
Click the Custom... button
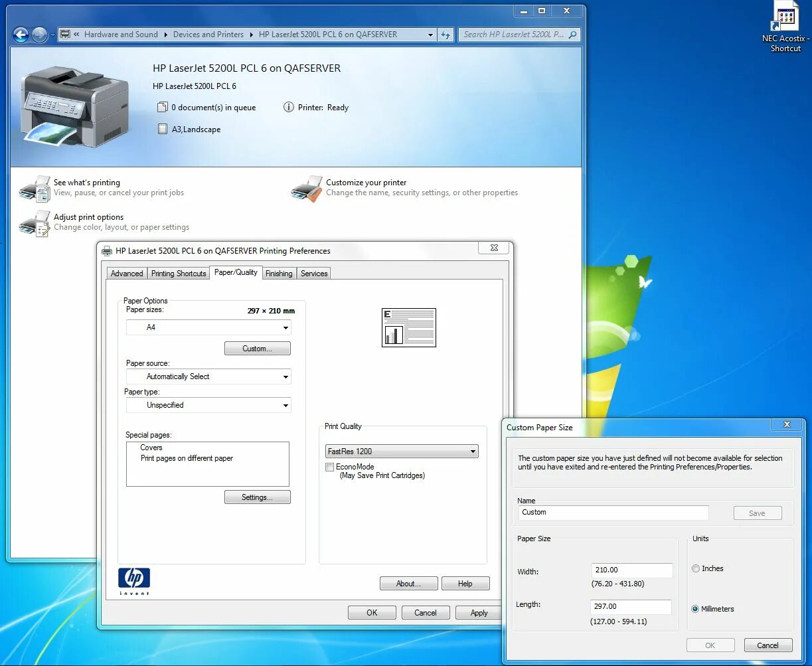258,349
